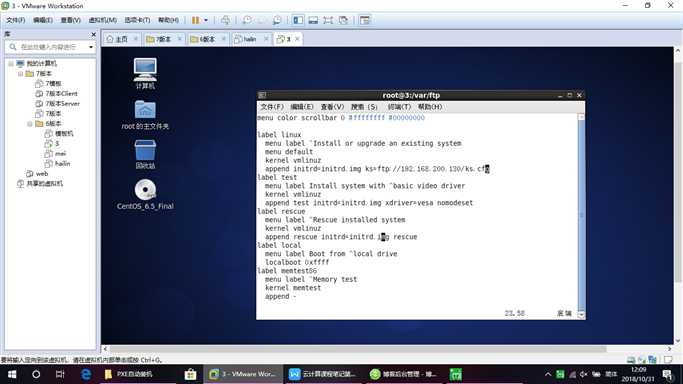
Task: Click the CentOS_6.5_Final disc icon
Action: tap(145, 194)
